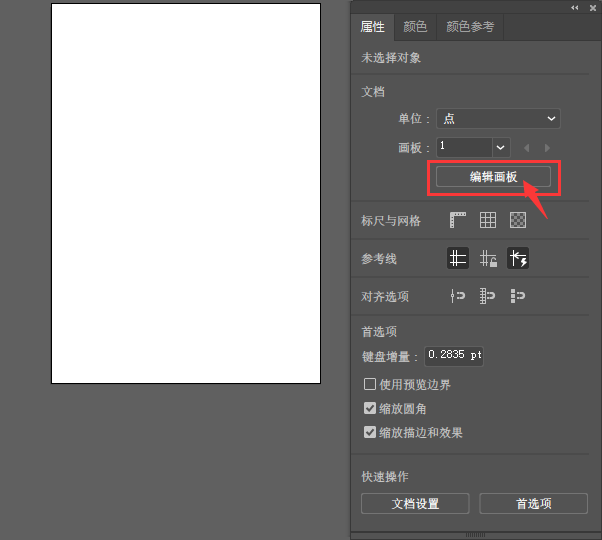Click snap to grid icon in 对齐选项
Viewport: 602px width, 540px height.
click(x=487, y=296)
